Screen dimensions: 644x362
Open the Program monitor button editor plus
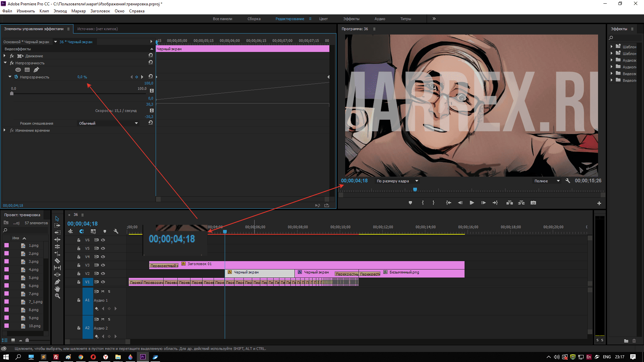pos(599,203)
